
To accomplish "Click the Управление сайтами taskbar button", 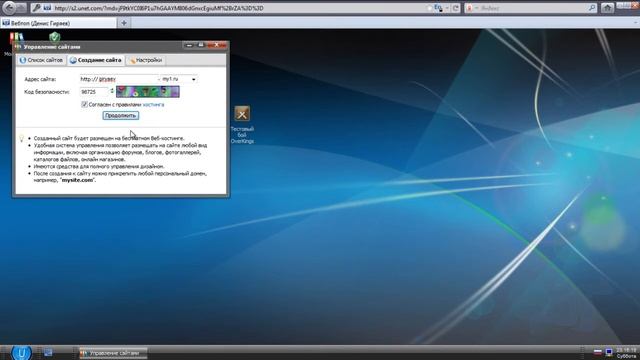I will pyautogui.click(x=113, y=353).
